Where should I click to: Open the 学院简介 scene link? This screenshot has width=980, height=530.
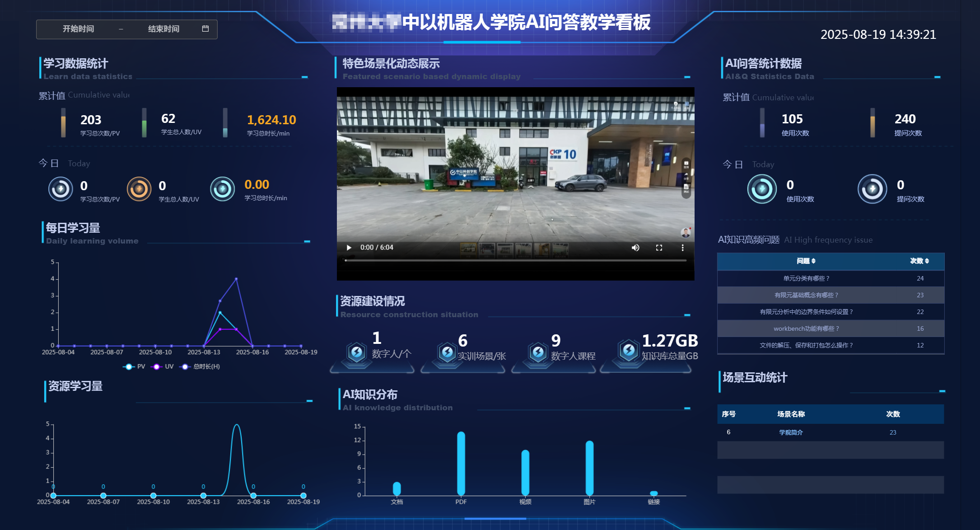pos(791,432)
